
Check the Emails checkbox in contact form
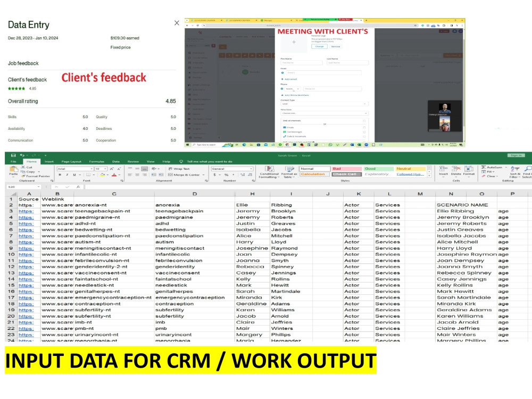364,128
